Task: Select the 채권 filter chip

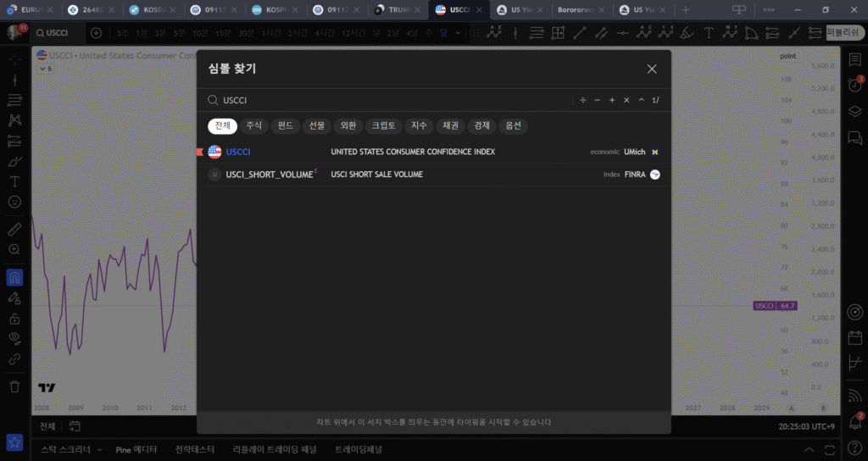Action: click(451, 125)
